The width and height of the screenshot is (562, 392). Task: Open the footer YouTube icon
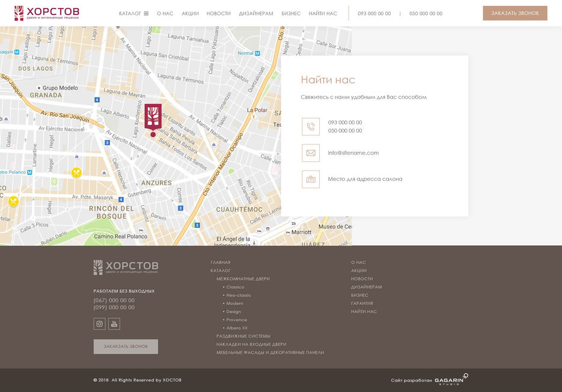pos(114,324)
